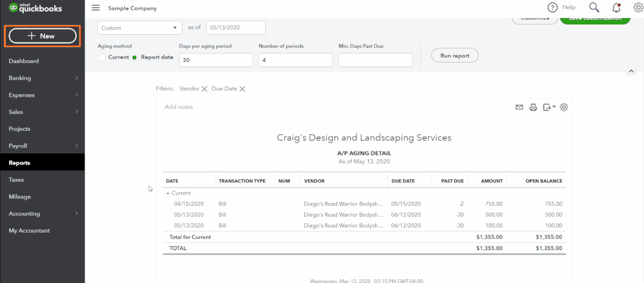This screenshot has height=283, width=644.
Task: Remove the Vendor filter
Action: (x=204, y=89)
